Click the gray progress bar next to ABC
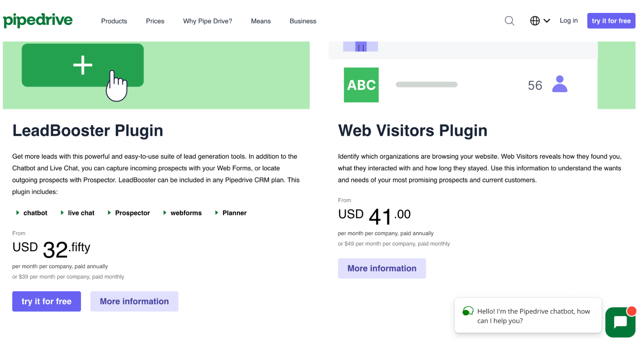Viewport: 644px width, 339px height. coord(427,85)
